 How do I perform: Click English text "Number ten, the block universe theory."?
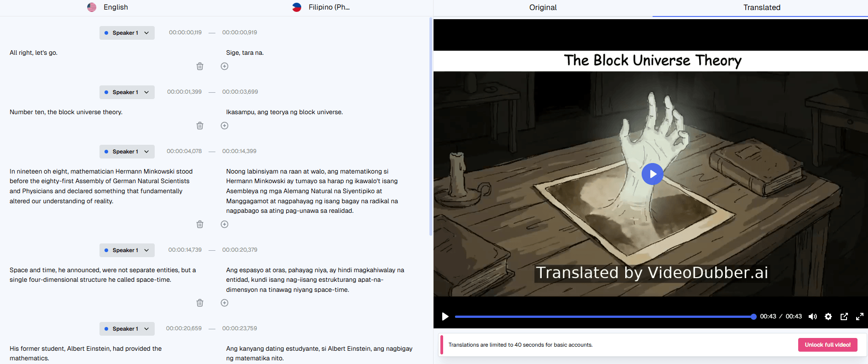tap(66, 112)
